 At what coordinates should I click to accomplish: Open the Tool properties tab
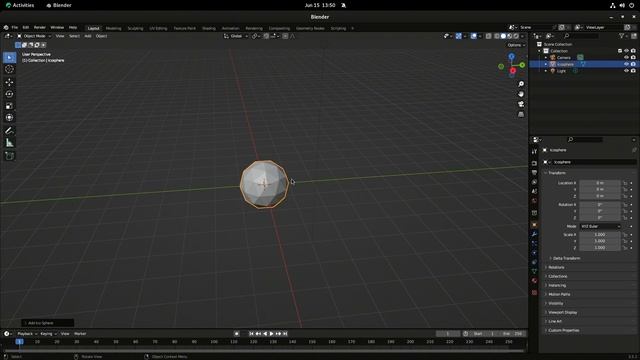tap(534, 151)
